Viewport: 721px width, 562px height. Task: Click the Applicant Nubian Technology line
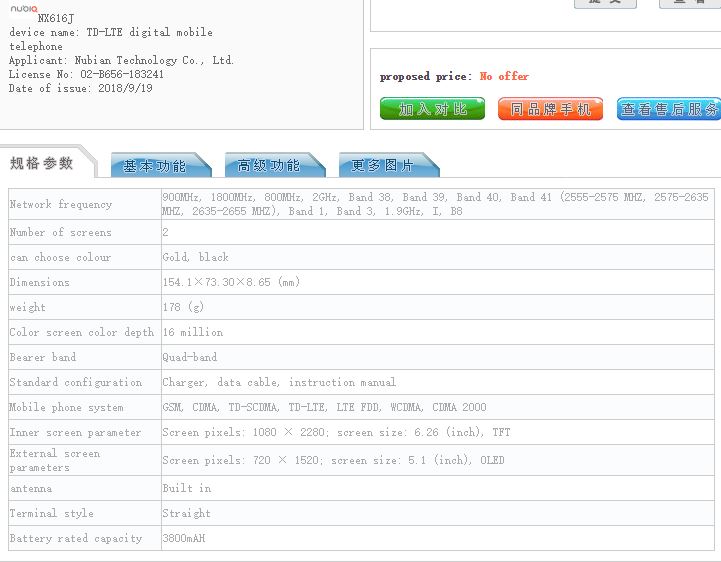pyautogui.click(x=121, y=60)
